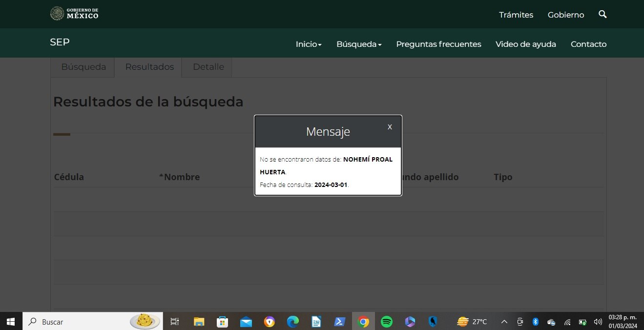Open the Bluetooth icon in the system tray
The height and width of the screenshot is (330, 644).
[536, 322]
